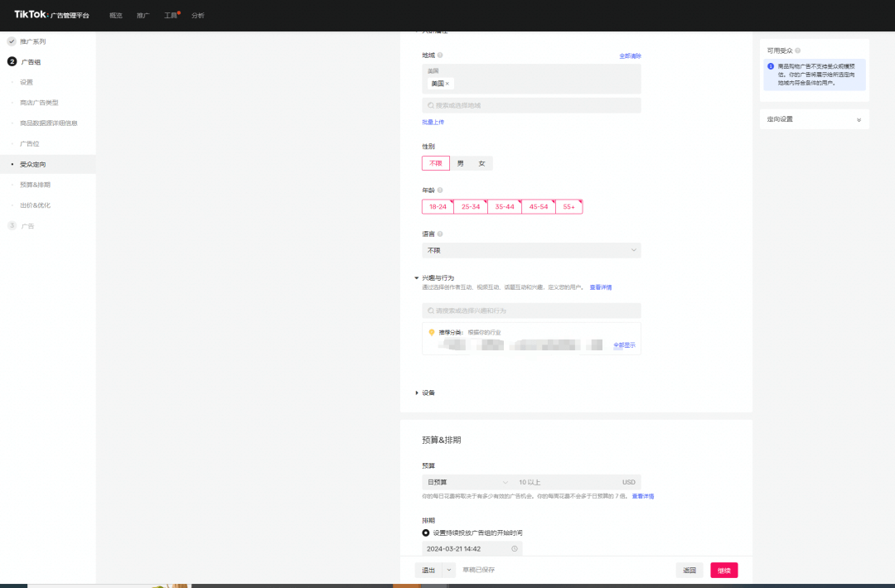The width and height of the screenshot is (895, 588).
Task: Click the 返回 button
Action: [x=689, y=571]
